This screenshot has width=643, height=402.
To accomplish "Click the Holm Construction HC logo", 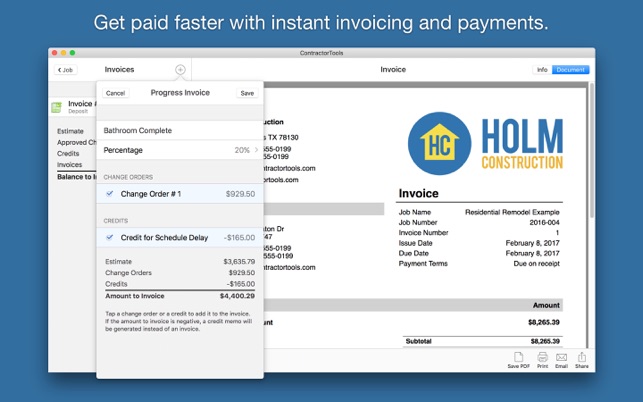I will coord(439,144).
